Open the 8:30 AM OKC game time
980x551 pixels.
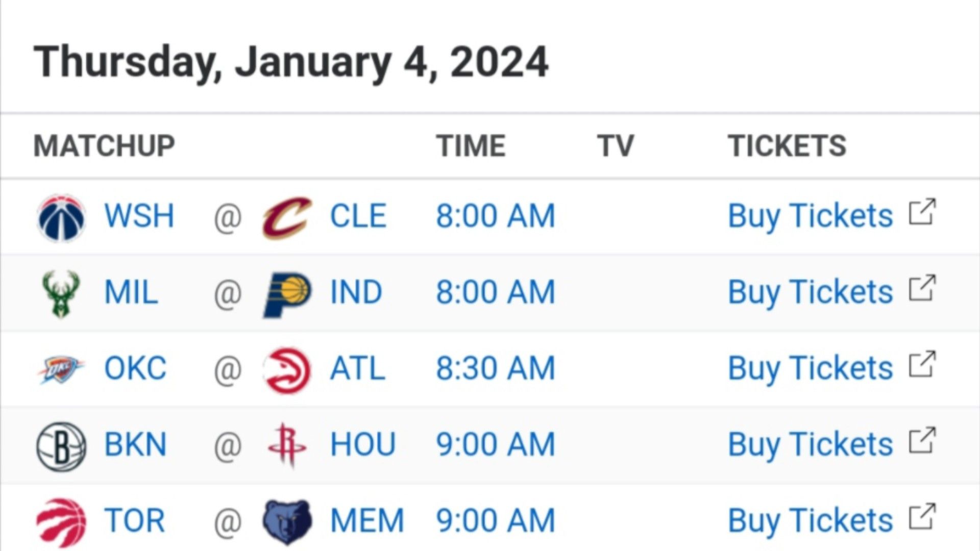point(495,368)
